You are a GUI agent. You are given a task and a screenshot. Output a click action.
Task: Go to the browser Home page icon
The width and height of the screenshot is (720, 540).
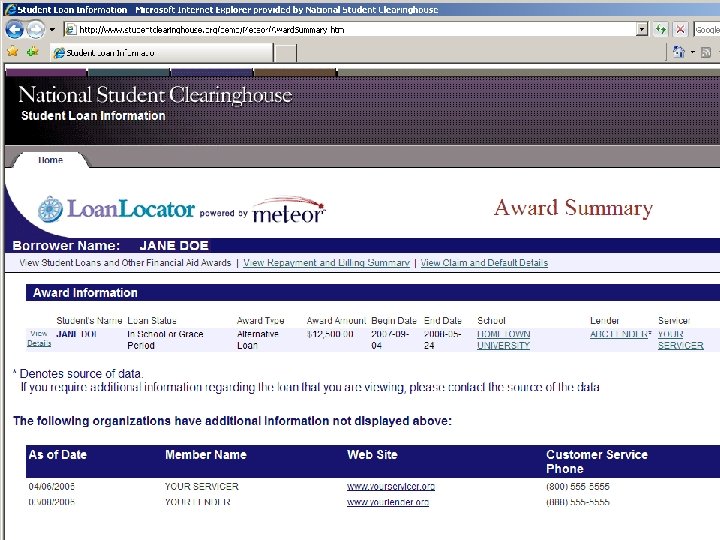point(678,52)
